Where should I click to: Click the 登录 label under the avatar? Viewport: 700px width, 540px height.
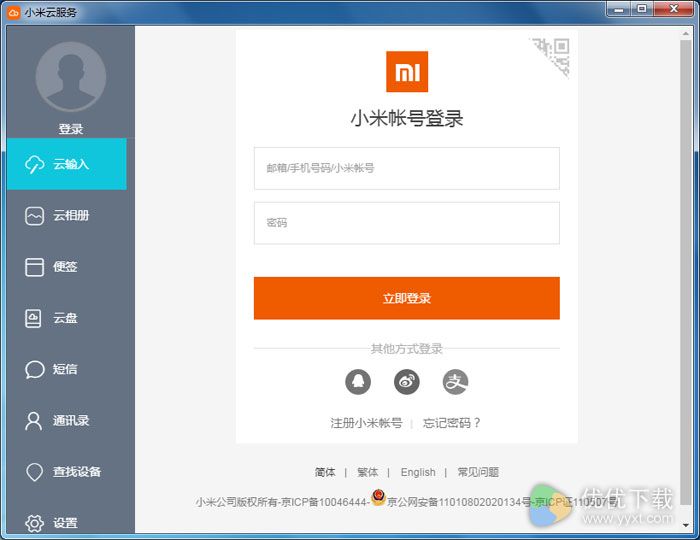point(71,129)
